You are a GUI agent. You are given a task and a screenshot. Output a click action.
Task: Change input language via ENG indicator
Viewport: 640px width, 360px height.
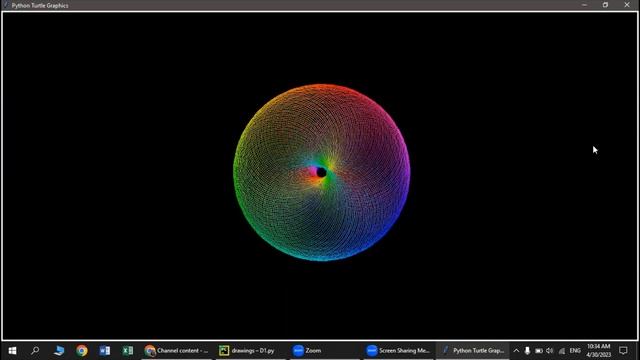575,351
